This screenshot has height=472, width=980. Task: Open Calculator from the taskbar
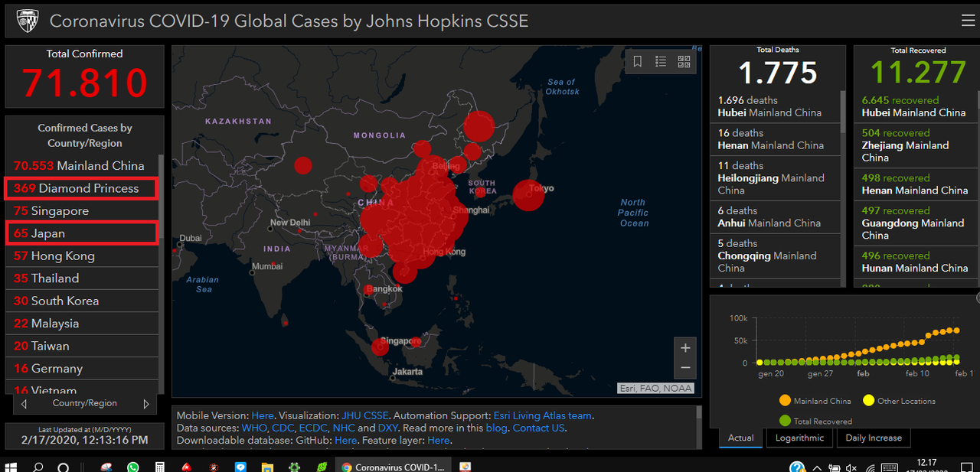click(x=160, y=466)
